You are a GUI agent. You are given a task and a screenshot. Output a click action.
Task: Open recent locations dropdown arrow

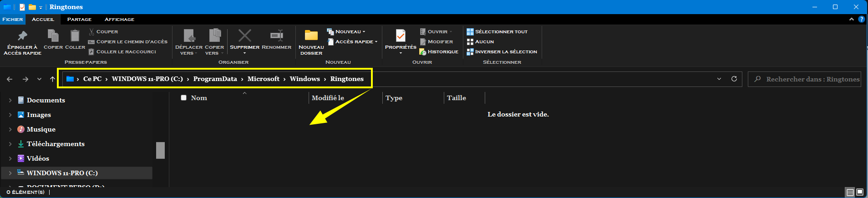pos(39,79)
